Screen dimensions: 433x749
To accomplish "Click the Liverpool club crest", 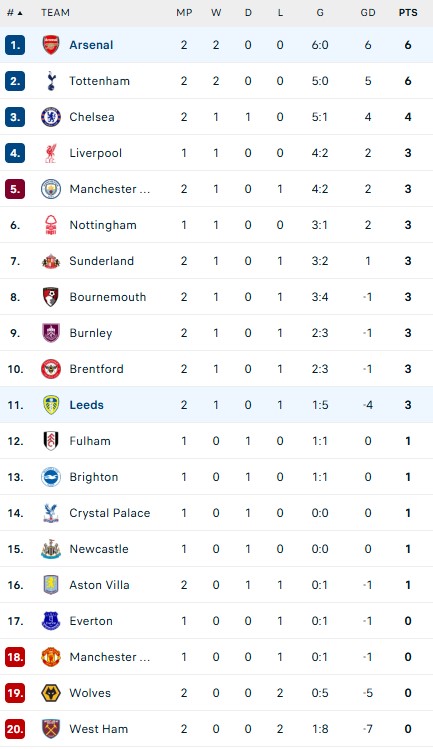I will (51, 153).
